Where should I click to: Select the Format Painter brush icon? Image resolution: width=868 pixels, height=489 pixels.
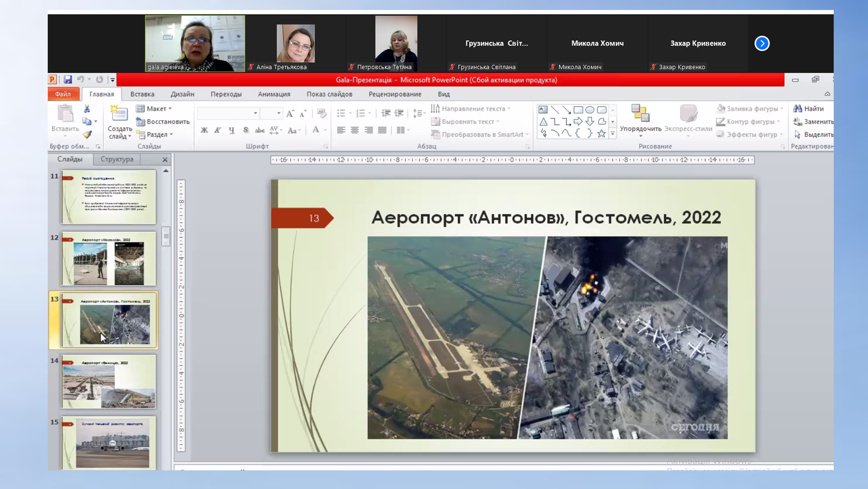pyautogui.click(x=87, y=135)
